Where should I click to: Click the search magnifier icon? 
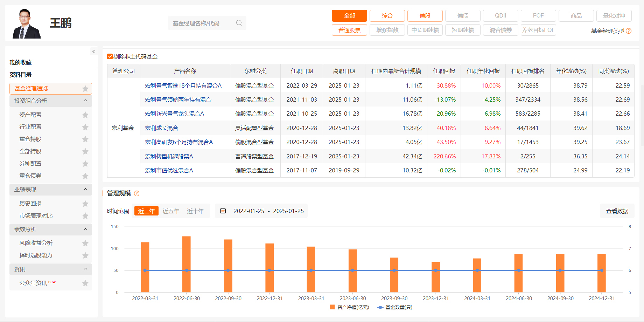coord(239,23)
